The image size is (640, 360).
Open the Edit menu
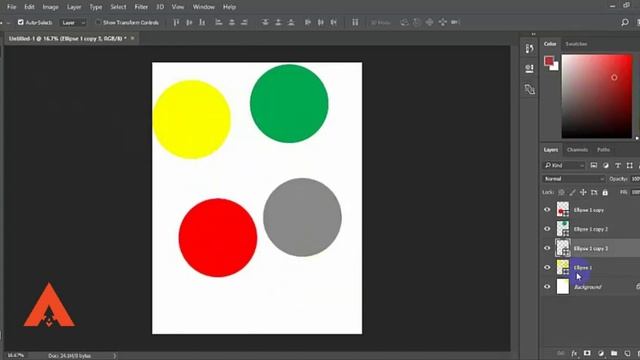coord(29,7)
